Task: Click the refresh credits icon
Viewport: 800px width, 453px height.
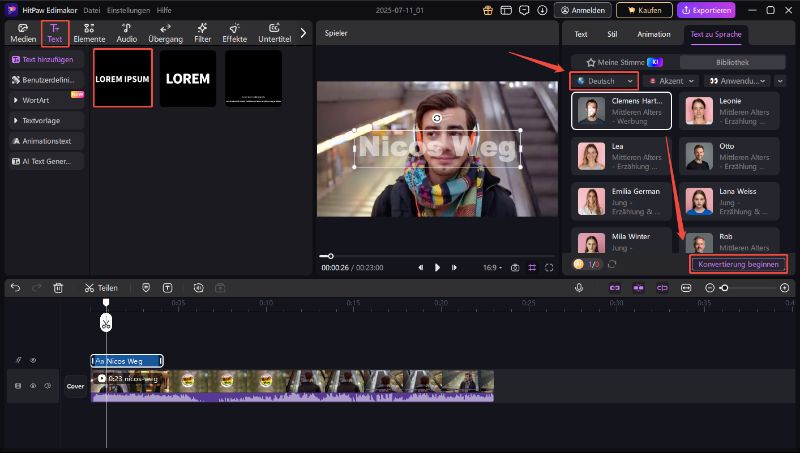Action: 612,264
